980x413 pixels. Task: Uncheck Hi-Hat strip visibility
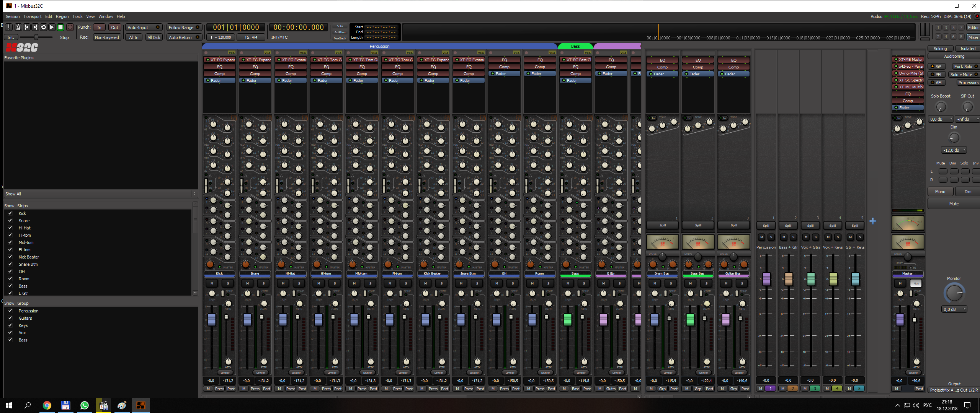coord(10,228)
